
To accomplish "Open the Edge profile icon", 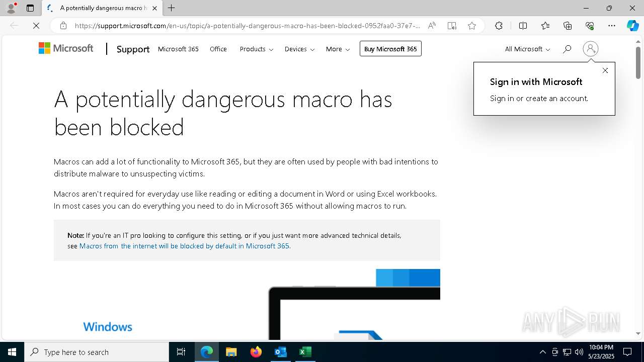I will (11, 8).
